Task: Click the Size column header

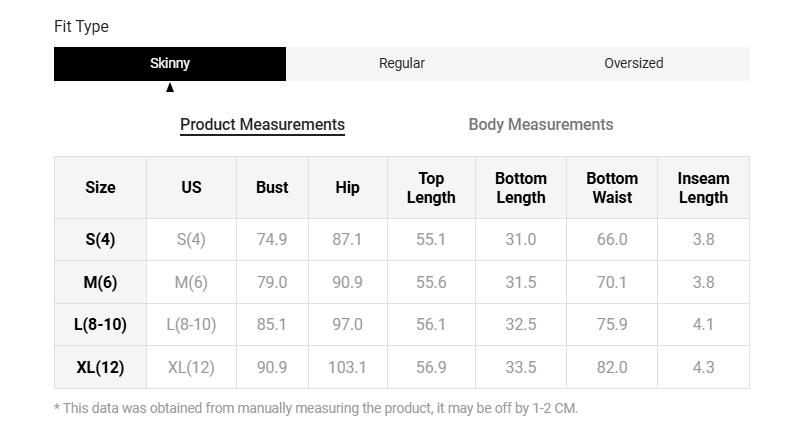Action: (100, 187)
